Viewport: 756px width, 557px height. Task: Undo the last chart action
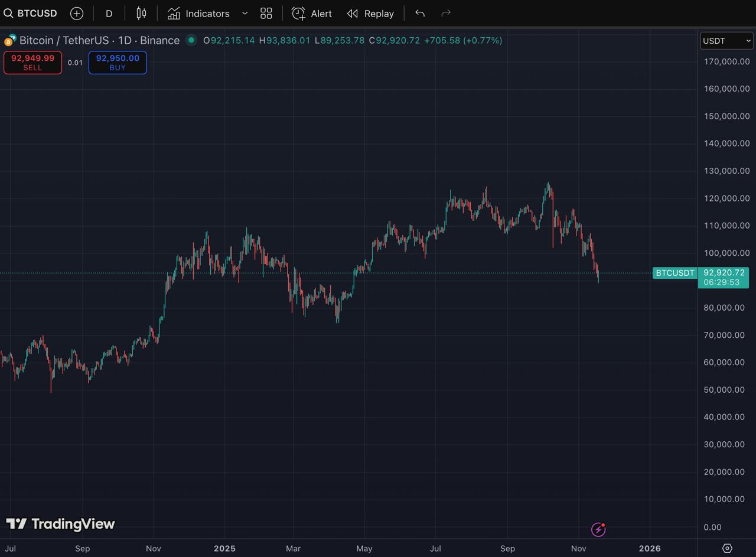click(419, 13)
